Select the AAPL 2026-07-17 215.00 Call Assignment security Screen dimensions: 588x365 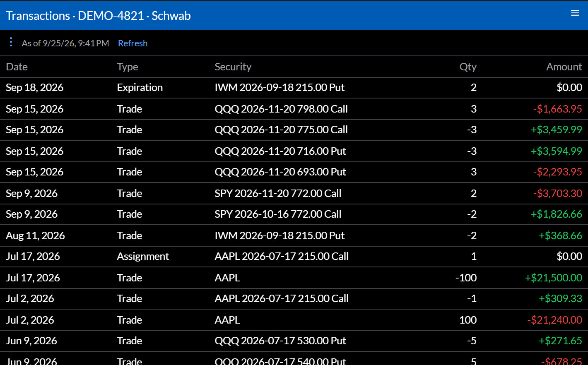point(282,256)
